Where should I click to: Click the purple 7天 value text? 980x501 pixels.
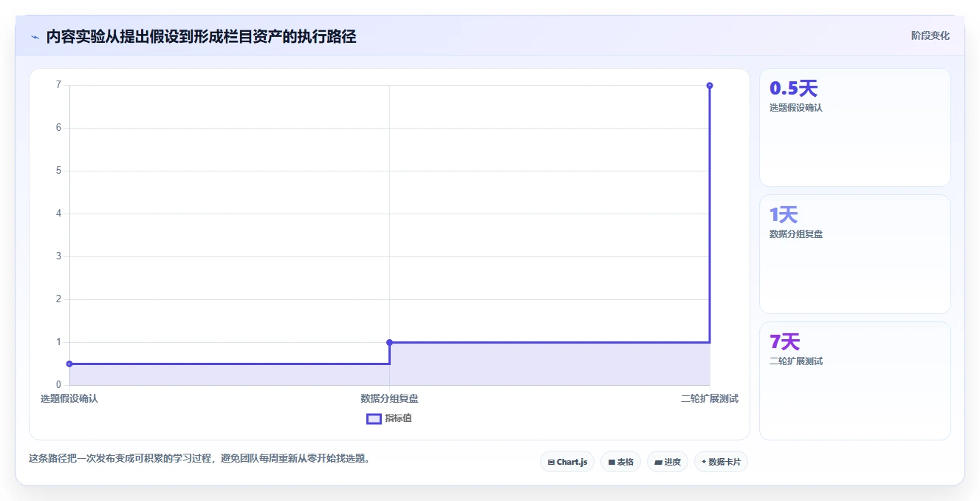[784, 342]
